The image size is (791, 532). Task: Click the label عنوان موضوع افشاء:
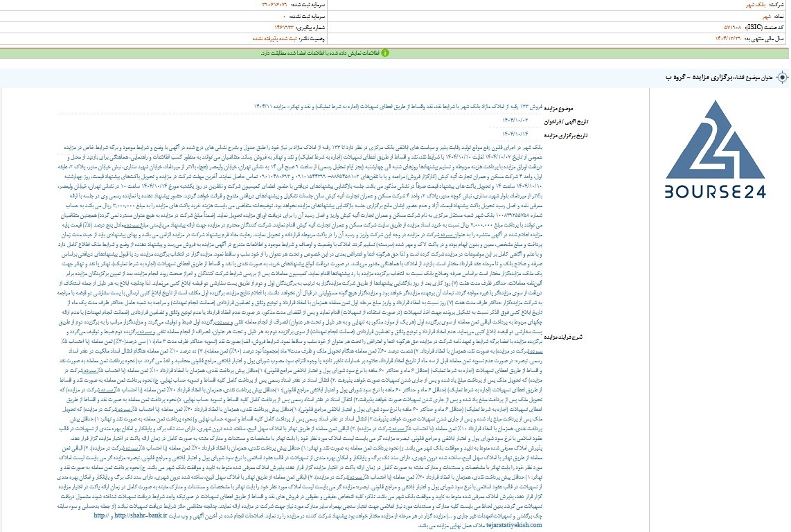tap(754, 77)
